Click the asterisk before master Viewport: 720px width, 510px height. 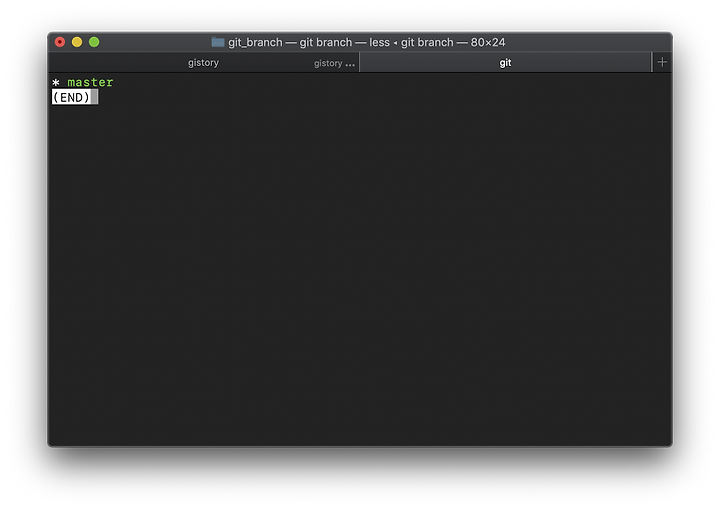[56, 83]
